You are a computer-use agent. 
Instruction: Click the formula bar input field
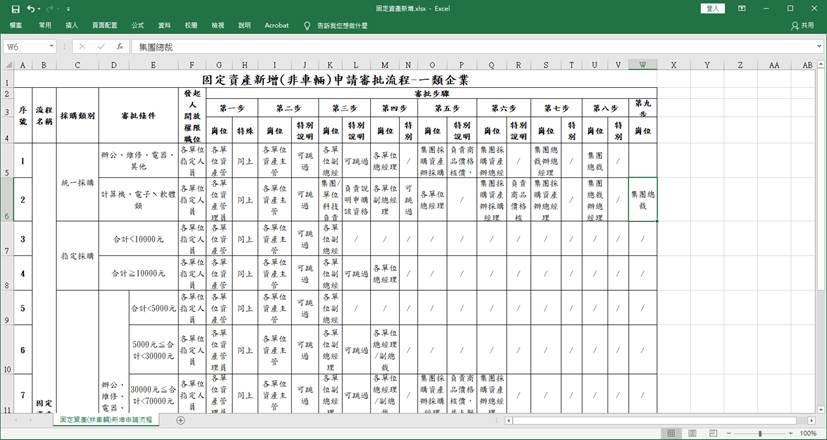coord(472,47)
